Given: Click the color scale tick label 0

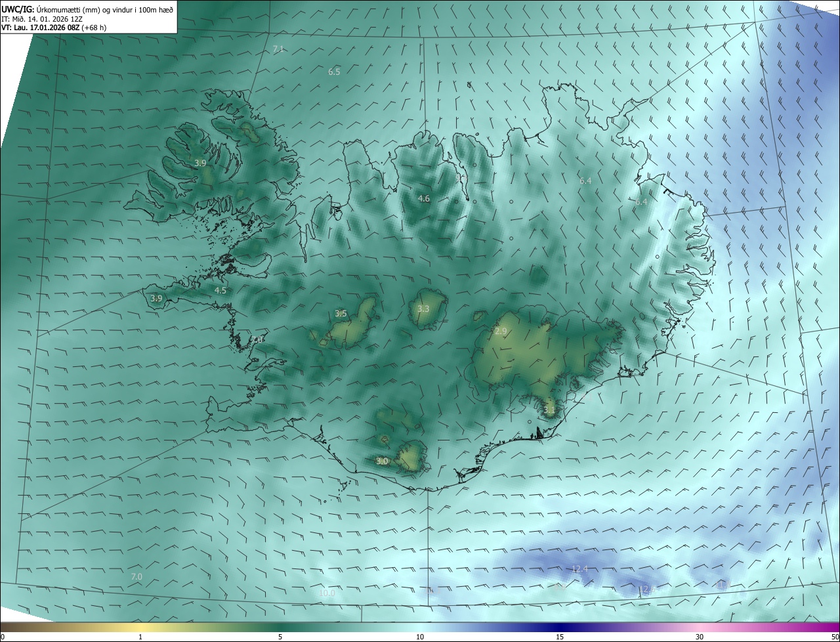Looking at the screenshot, I should point(2,637).
